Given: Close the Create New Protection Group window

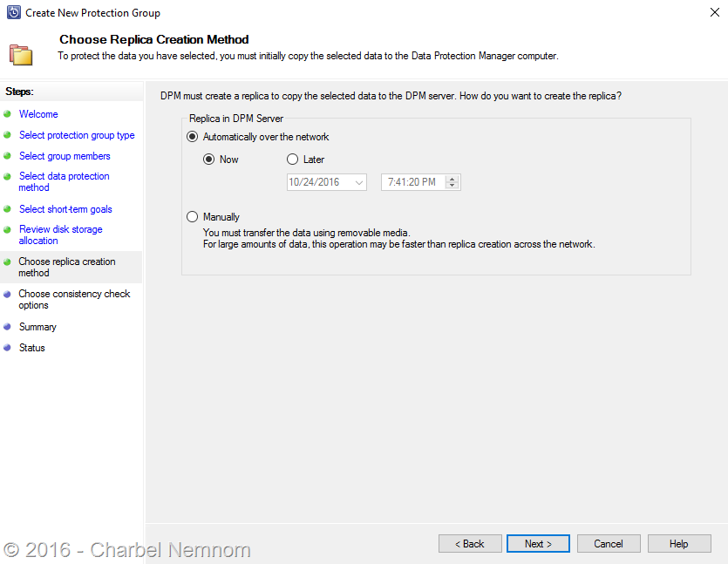Looking at the screenshot, I should (x=715, y=12).
